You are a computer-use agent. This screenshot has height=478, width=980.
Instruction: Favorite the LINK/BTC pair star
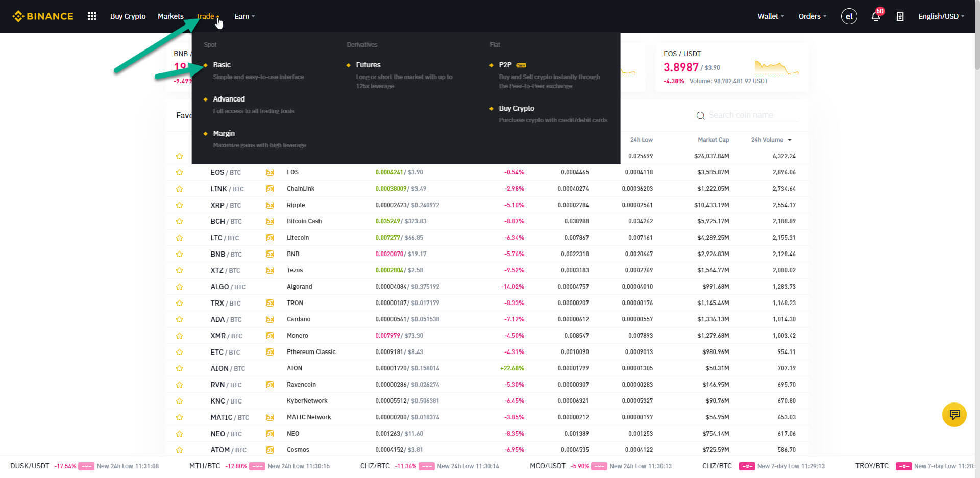[179, 189]
